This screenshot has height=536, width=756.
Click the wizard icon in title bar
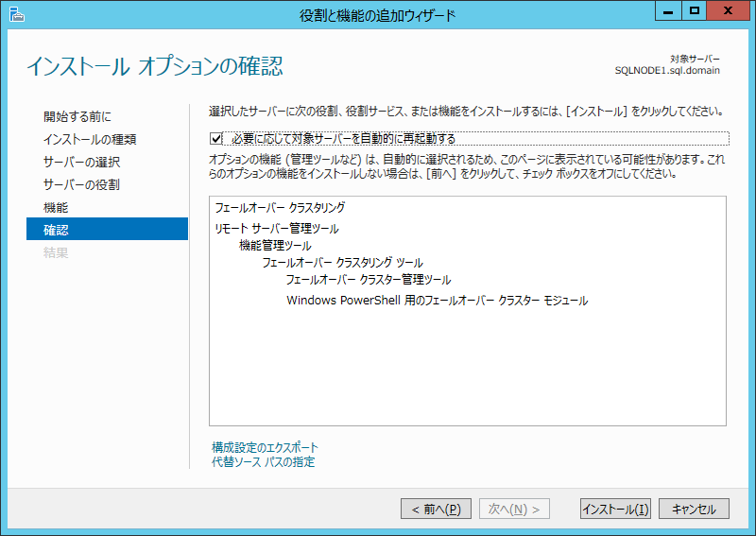pos(14,13)
